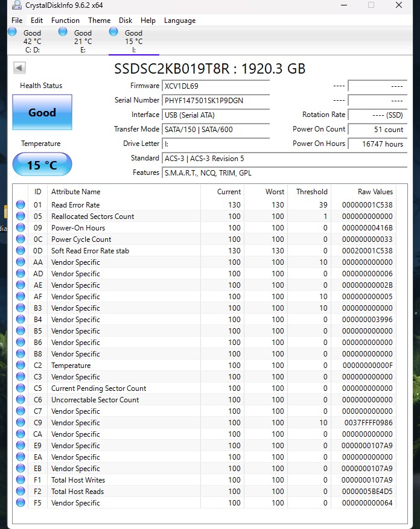The width and height of the screenshot is (420, 529).
Task: Click status icon for Current Pending Sector Count
Action: click(21, 388)
